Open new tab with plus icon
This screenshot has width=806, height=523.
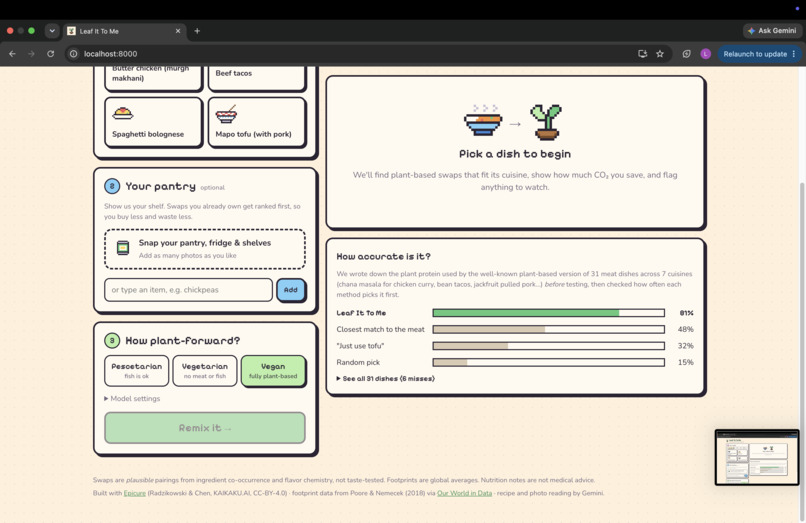click(197, 31)
